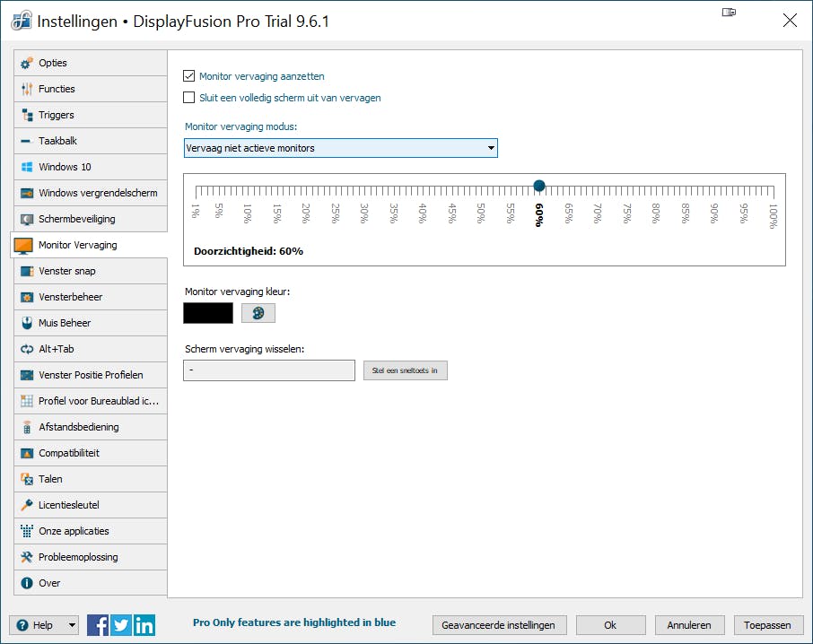Image resolution: width=813 pixels, height=644 pixels.
Task: Open the Opties gear icon tab
Action: click(x=26, y=63)
